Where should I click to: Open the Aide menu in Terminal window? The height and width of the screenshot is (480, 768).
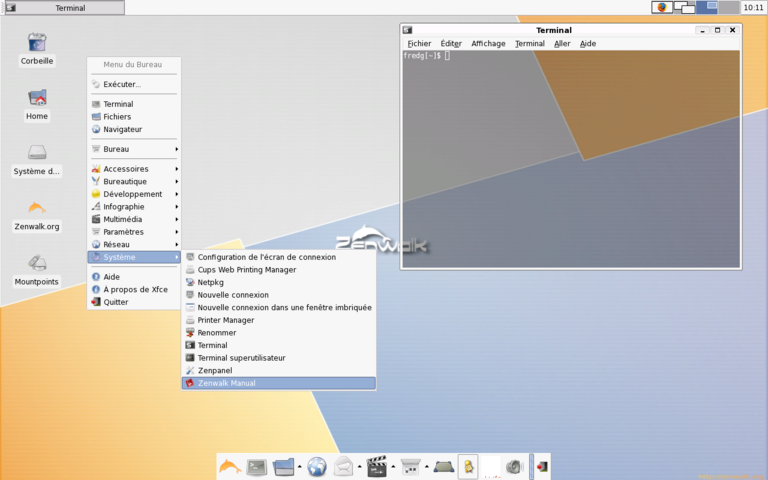click(588, 44)
